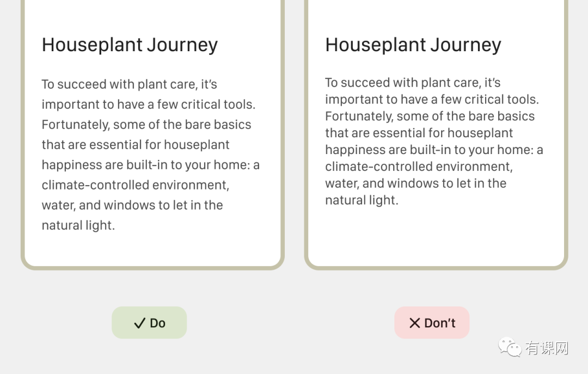Select the red Don't badge label
This screenshot has height=374, width=588.
pyautogui.click(x=439, y=323)
